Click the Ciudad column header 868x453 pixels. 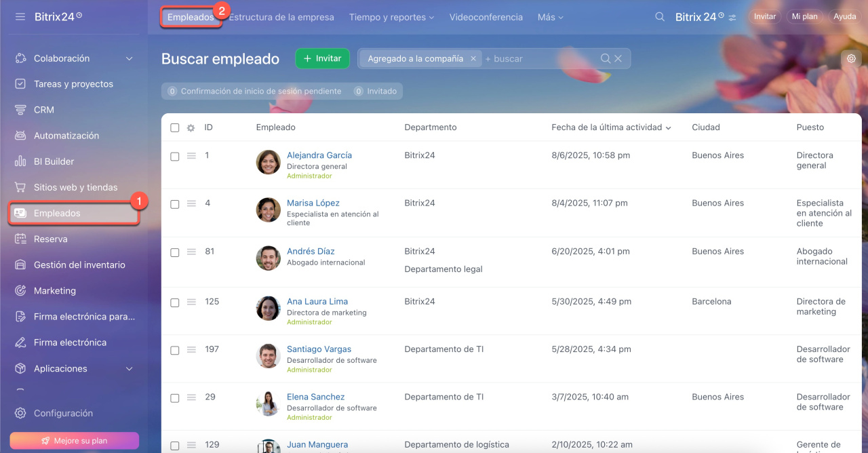point(706,127)
